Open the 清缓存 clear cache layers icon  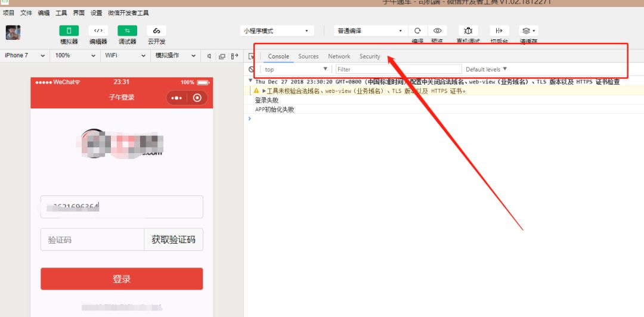click(x=528, y=31)
